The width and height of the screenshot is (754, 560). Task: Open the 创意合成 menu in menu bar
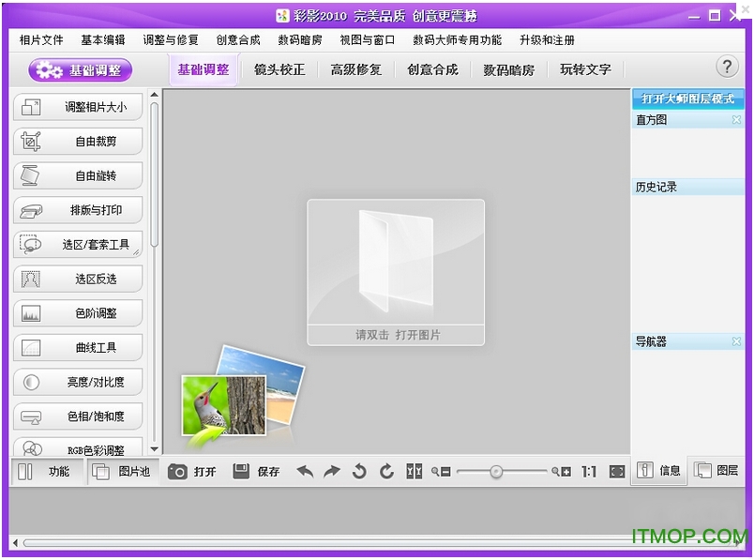pyautogui.click(x=238, y=40)
